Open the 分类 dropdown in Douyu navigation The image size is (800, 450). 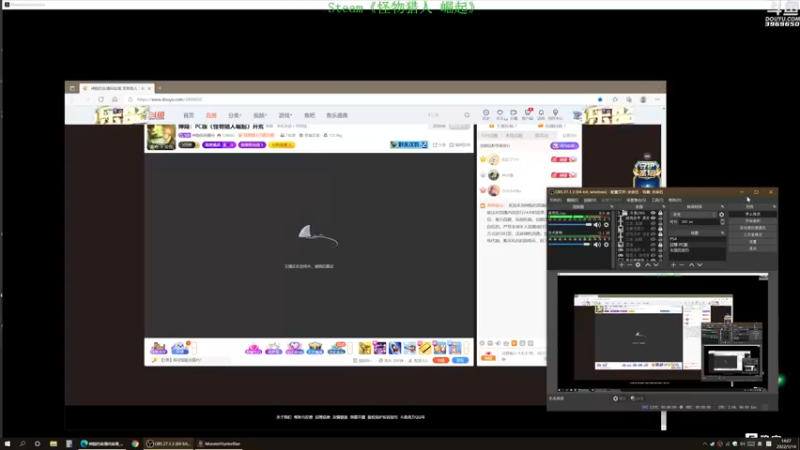click(235, 115)
